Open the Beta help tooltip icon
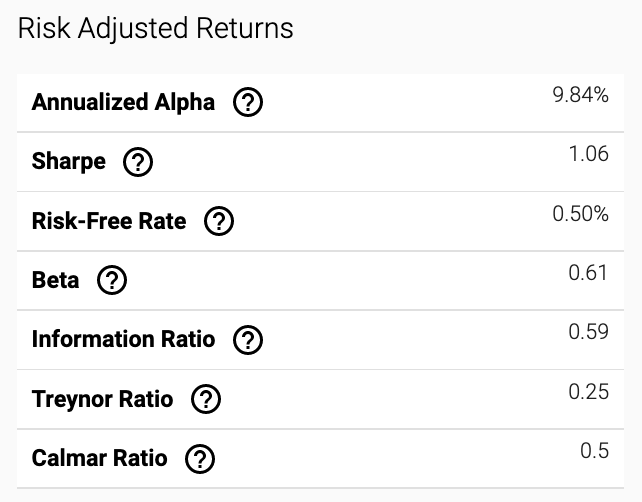This screenshot has width=642, height=502. (112, 280)
